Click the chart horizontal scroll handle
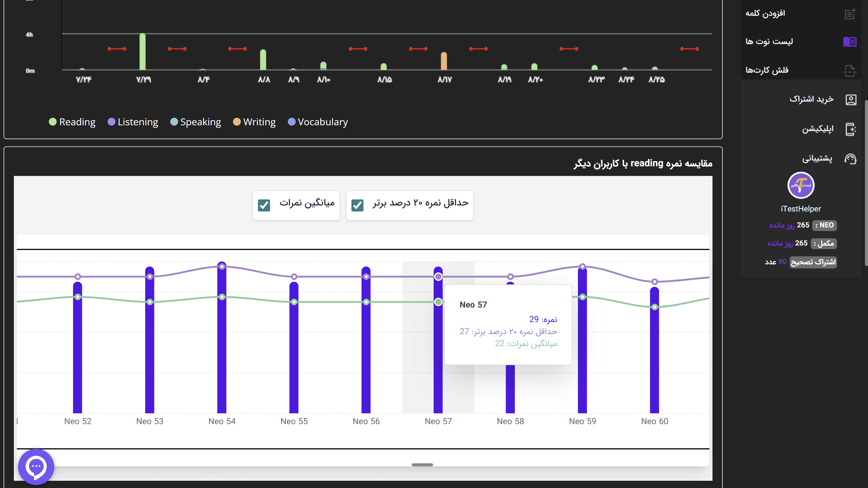The width and height of the screenshot is (868, 488). pyautogui.click(x=422, y=465)
